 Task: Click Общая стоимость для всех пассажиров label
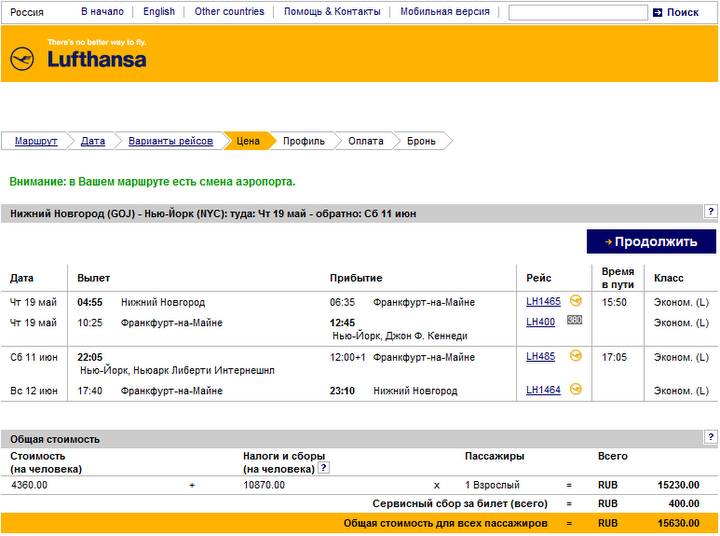coord(445,524)
